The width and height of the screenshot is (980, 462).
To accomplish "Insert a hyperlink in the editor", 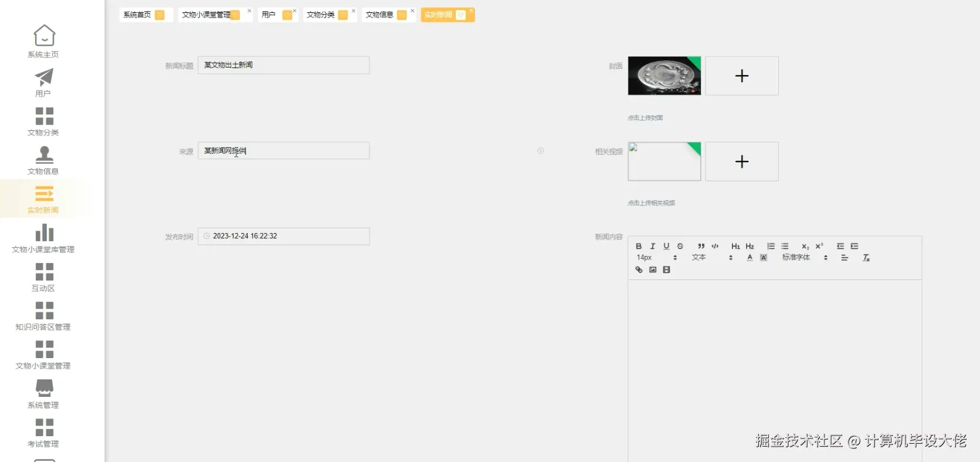I will 639,269.
